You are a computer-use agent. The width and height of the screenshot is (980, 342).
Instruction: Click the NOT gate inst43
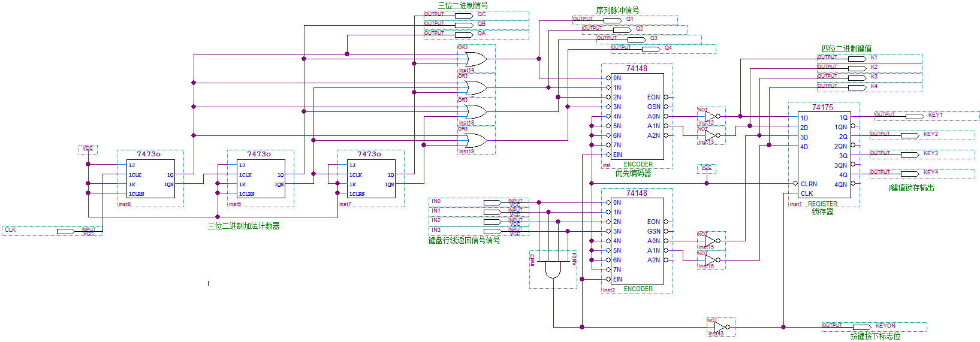tap(719, 327)
